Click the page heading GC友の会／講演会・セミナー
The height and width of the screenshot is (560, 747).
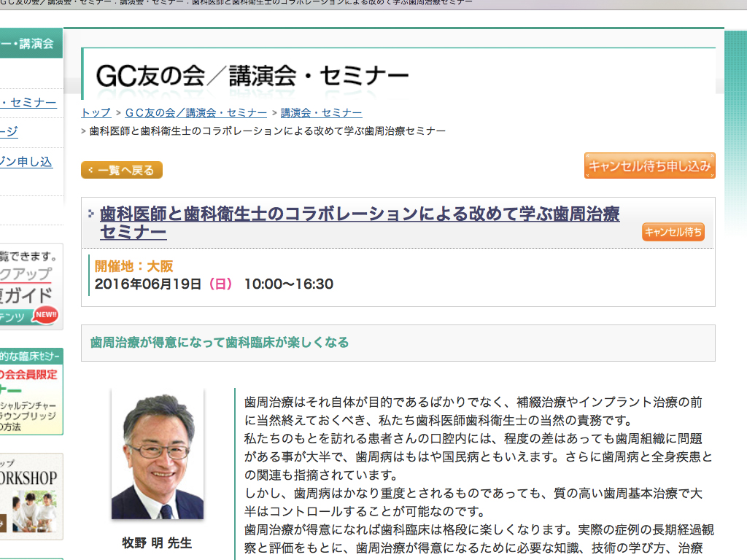252,76
